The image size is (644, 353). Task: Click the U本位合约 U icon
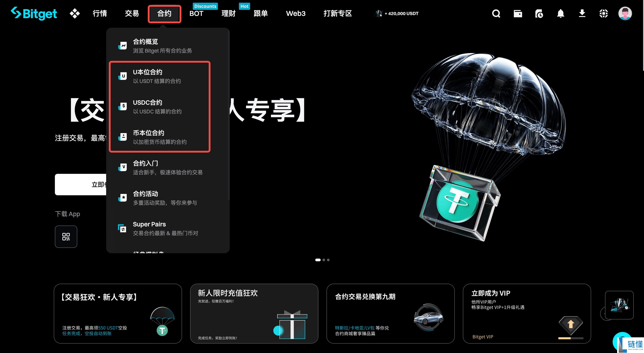(122, 76)
